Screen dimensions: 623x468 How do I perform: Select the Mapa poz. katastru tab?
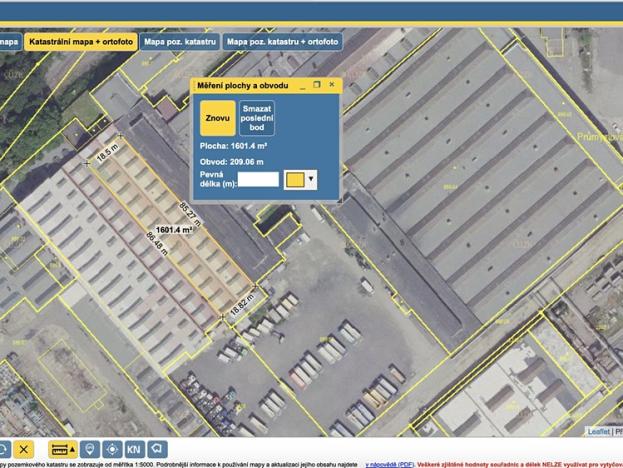[180, 43]
